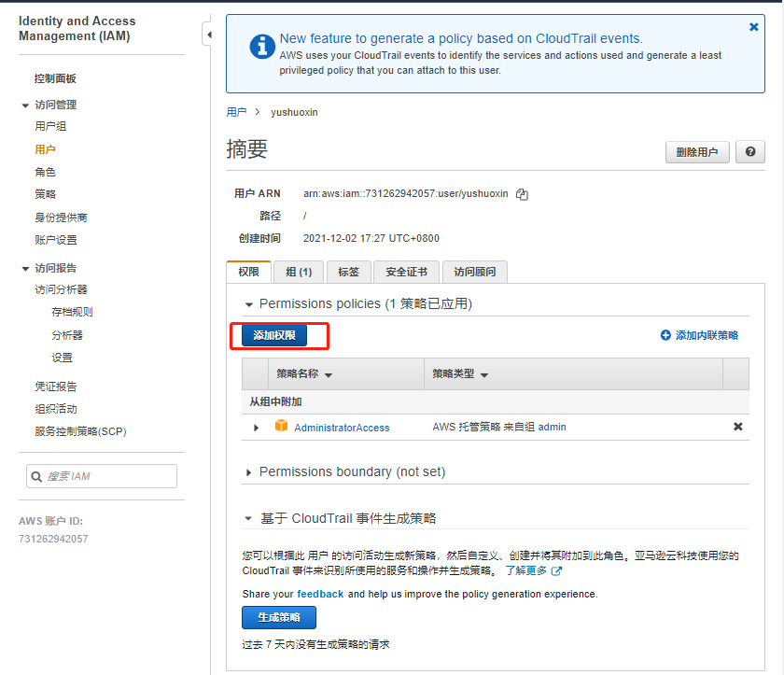Click the 添加权限 button
The height and width of the screenshot is (675, 784).
274,335
